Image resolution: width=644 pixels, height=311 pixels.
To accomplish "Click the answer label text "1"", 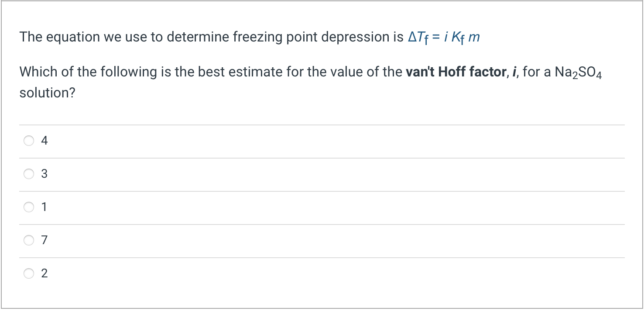I will pyautogui.click(x=44, y=207).
